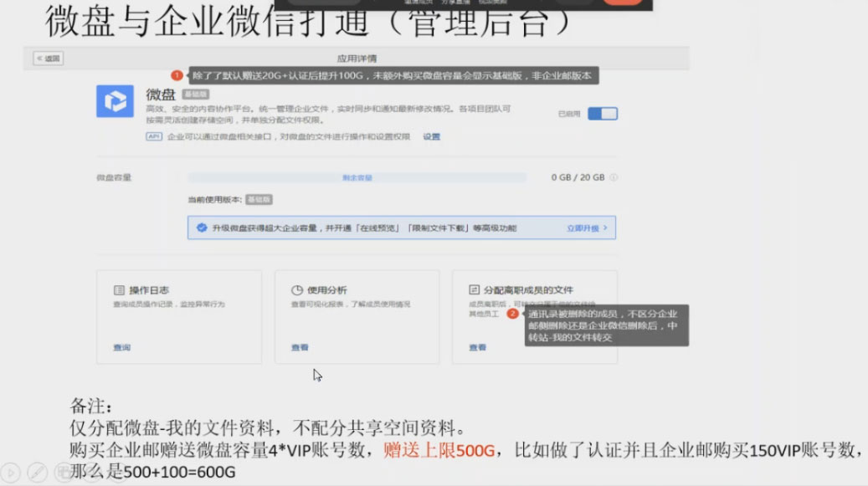The image size is (868, 486).
Task: Click 查询 under 操作日志
Action: [122, 346]
